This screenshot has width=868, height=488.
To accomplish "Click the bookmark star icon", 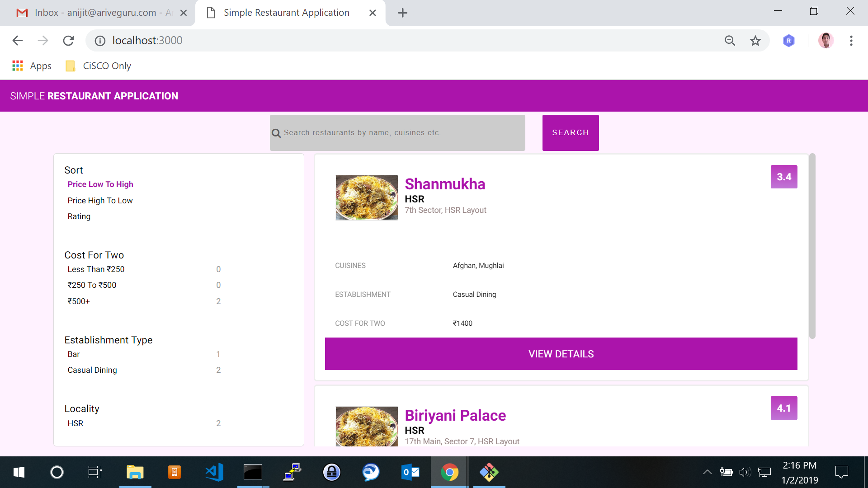I will [x=755, y=41].
